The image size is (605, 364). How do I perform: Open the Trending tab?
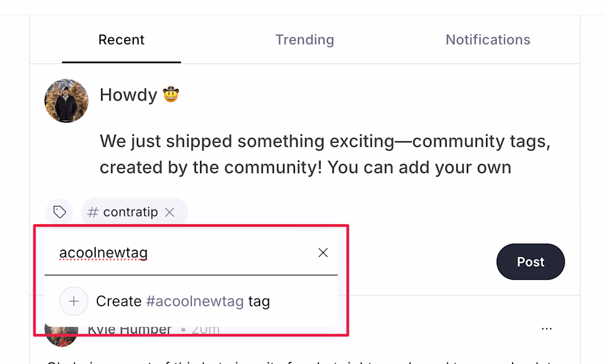coord(305,40)
